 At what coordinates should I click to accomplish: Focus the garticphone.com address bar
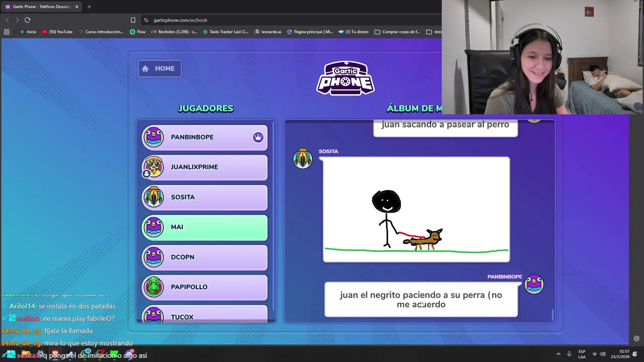point(292,20)
